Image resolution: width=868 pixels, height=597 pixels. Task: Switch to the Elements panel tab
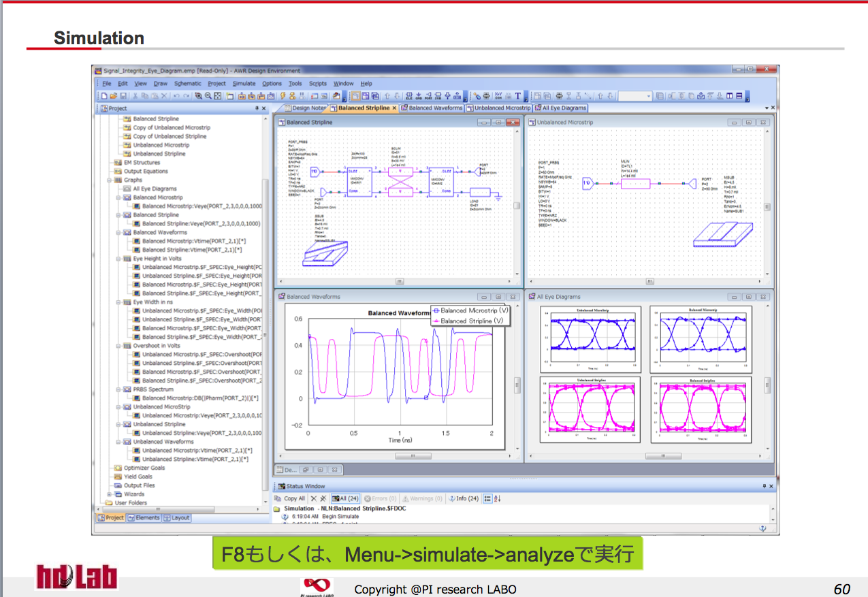144,518
